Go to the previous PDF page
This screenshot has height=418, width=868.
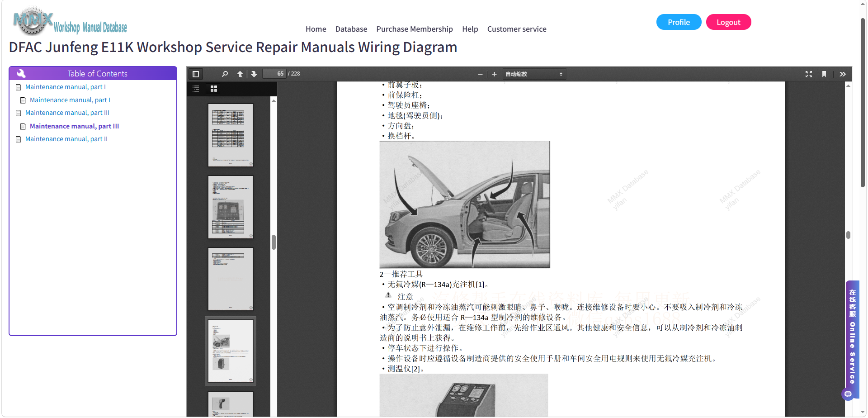pyautogui.click(x=240, y=74)
